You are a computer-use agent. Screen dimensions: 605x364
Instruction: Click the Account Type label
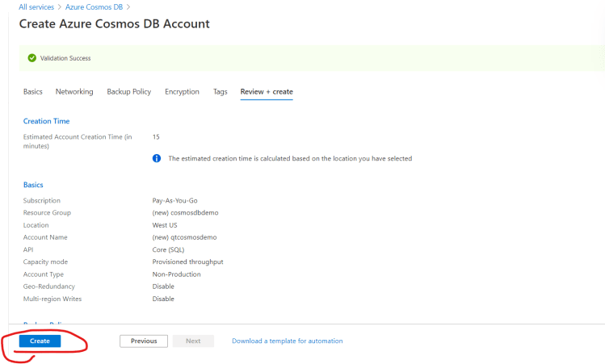(44, 274)
